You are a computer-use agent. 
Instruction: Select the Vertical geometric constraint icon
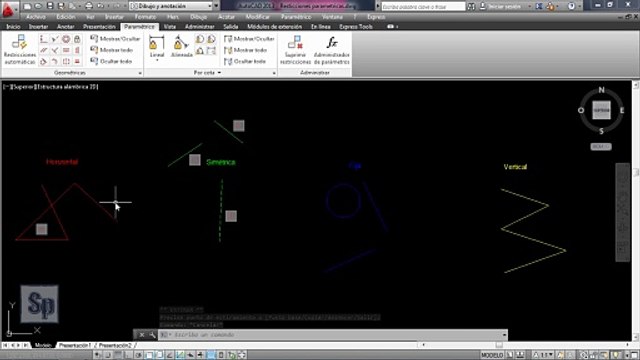click(77, 50)
